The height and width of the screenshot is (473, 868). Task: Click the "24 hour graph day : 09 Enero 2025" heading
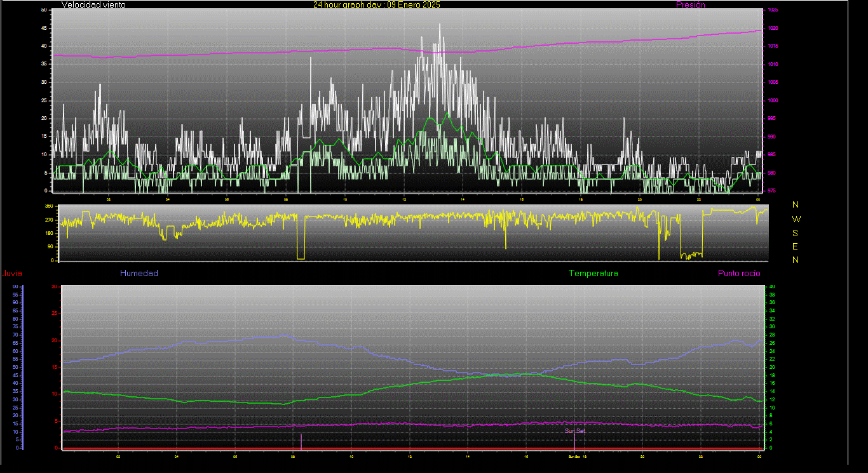coord(376,4)
